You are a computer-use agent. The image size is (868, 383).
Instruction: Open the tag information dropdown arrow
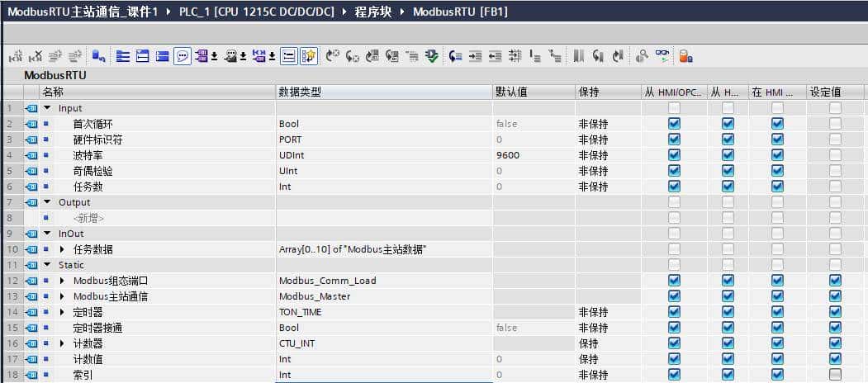(243, 56)
